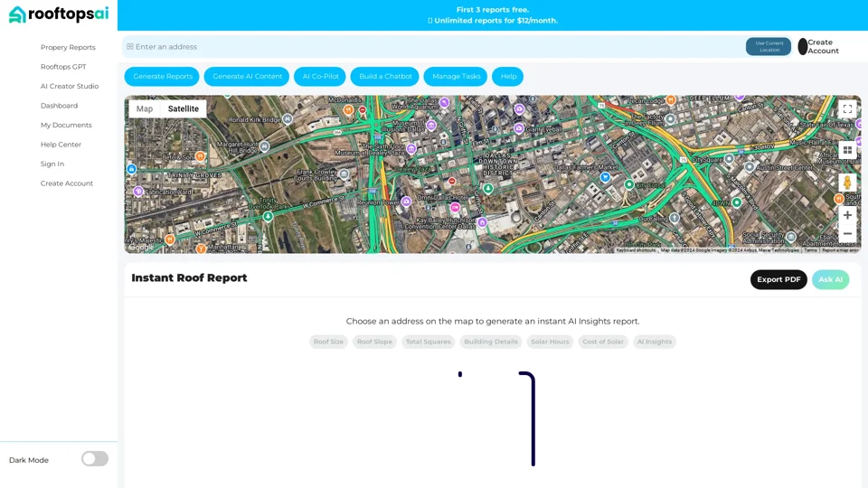Click the rooftopsai logo
Screen dimensions: 868x488
59,14
